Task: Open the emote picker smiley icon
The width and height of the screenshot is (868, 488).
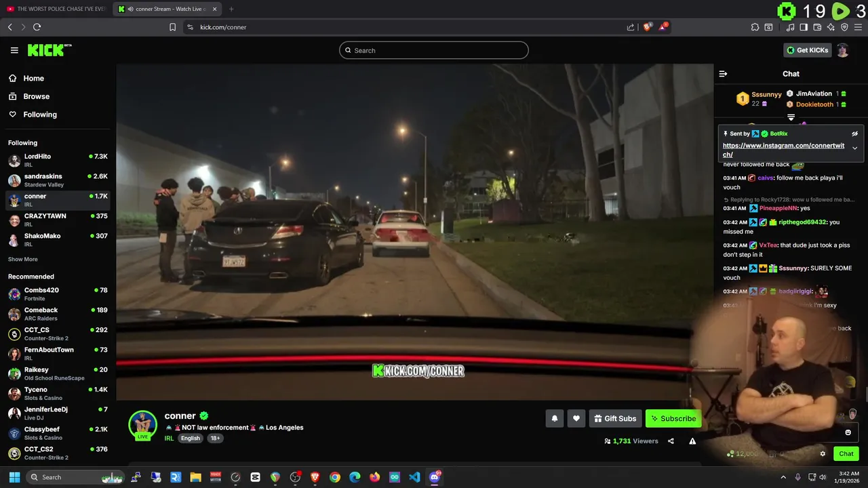Action: pos(848,432)
